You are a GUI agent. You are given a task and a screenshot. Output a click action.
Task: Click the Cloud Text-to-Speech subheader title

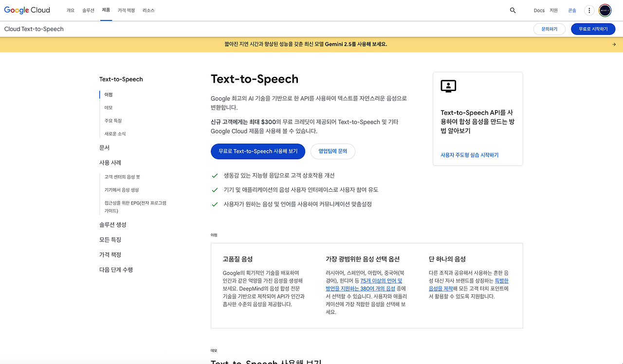[34, 29]
